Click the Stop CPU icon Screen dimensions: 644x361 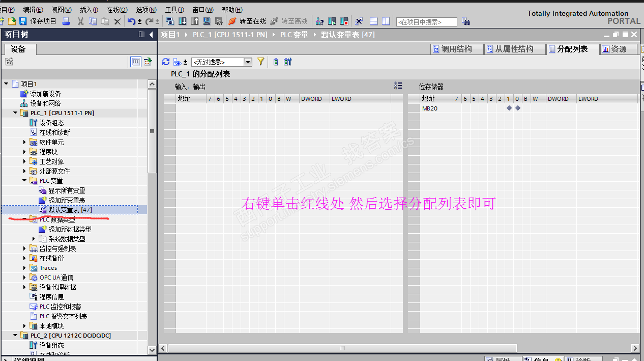pyautogui.click(x=344, y=21)
